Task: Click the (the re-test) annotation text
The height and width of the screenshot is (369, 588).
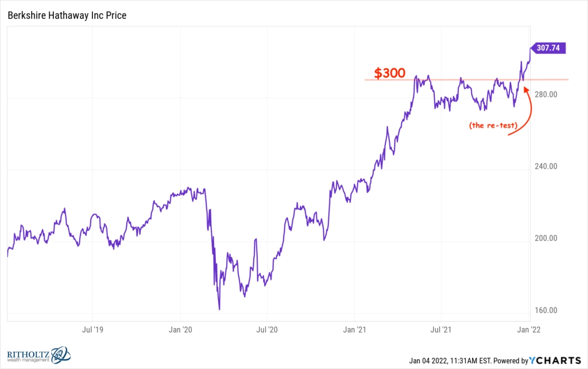Action: point(493,125)
